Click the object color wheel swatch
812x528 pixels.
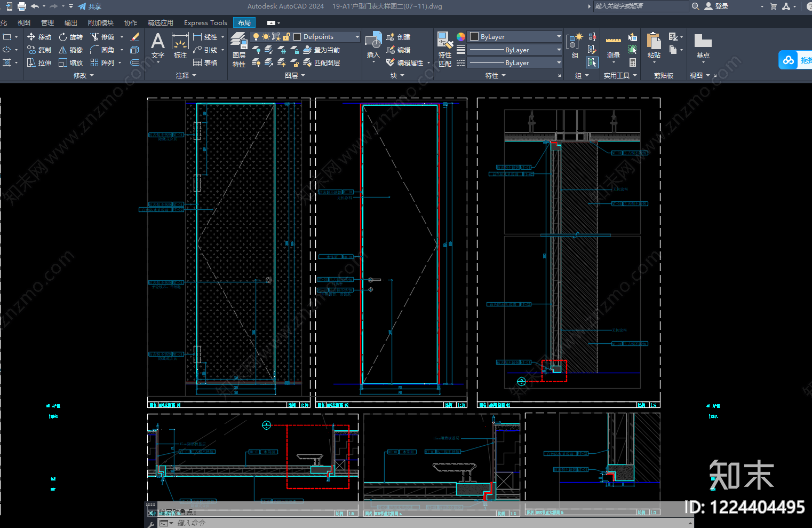pos(461,37)
